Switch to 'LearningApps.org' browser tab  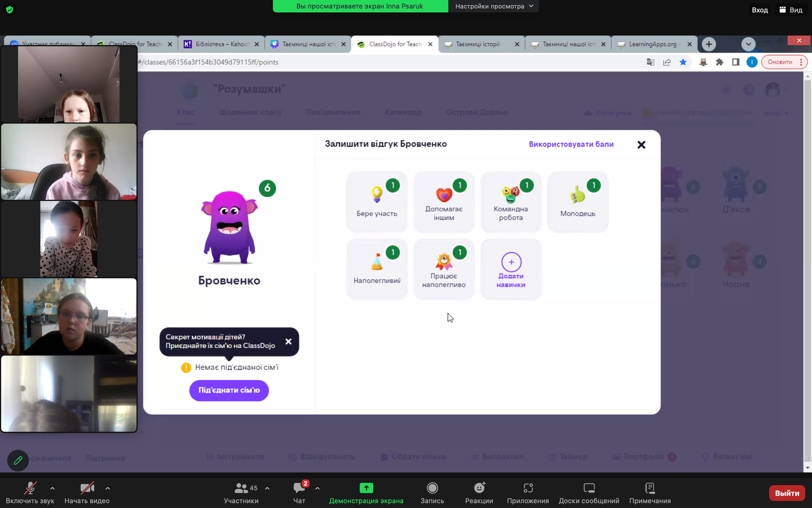pos(654,44)
